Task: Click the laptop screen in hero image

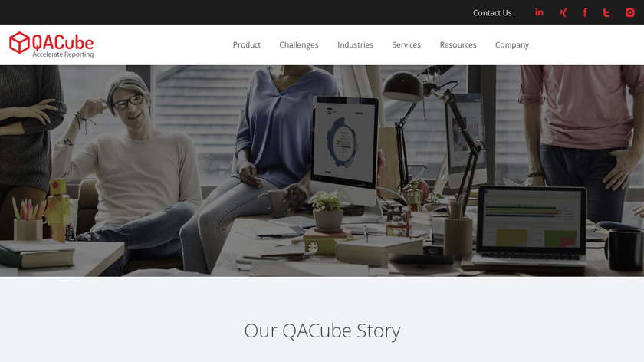Action: pos(531,220)
